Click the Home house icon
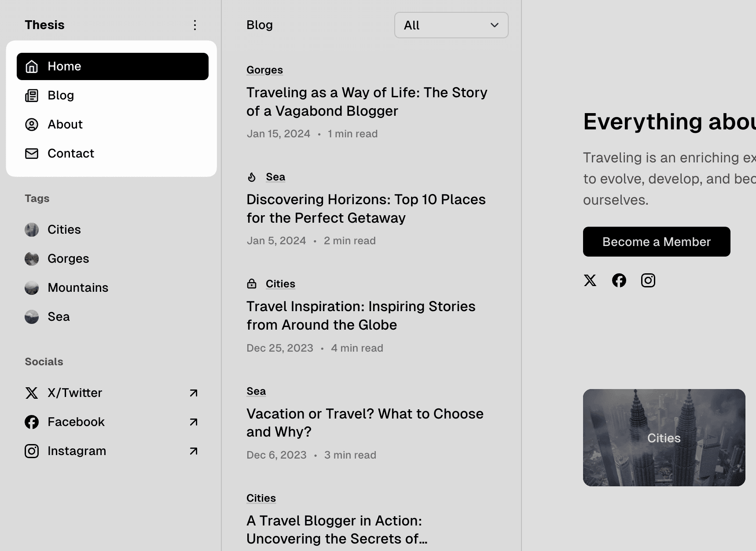The image size is (756, 551). tap(32, 66)
